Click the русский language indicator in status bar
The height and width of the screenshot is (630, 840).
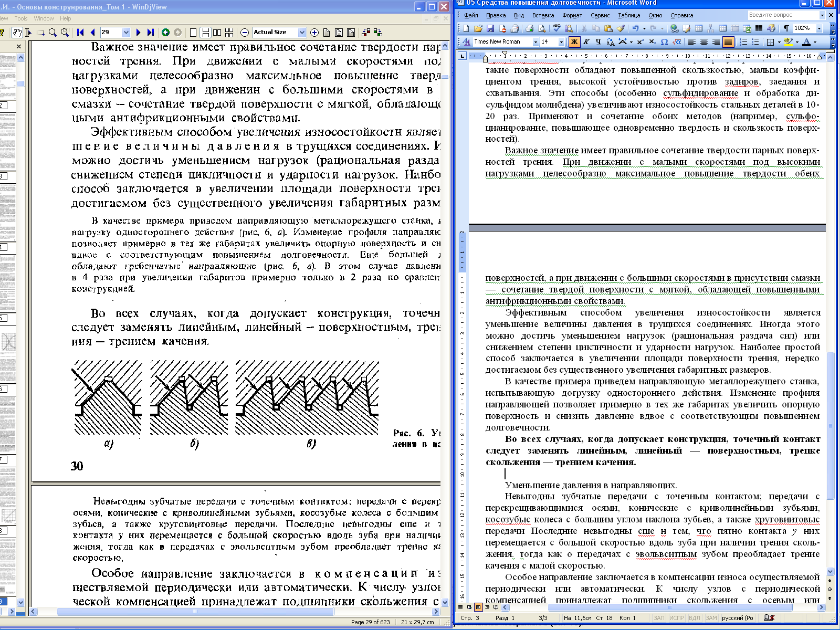(x=737, y=618)
